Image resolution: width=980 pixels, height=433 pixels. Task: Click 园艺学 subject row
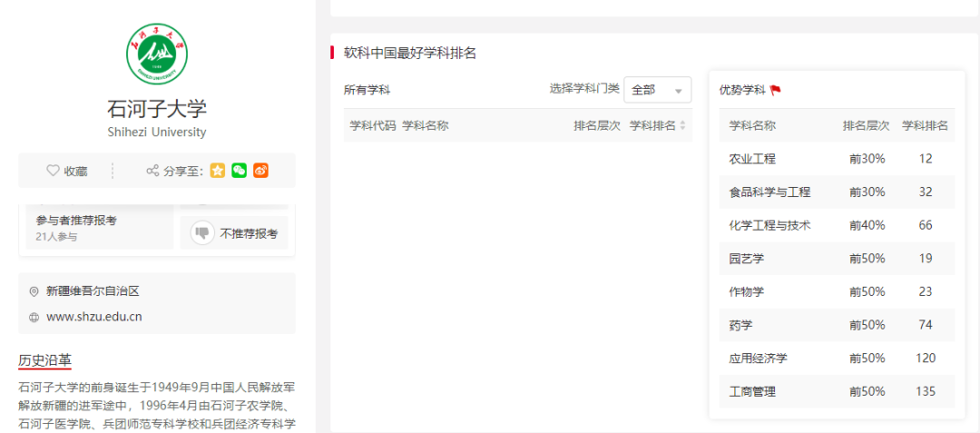tap(837, 259)
